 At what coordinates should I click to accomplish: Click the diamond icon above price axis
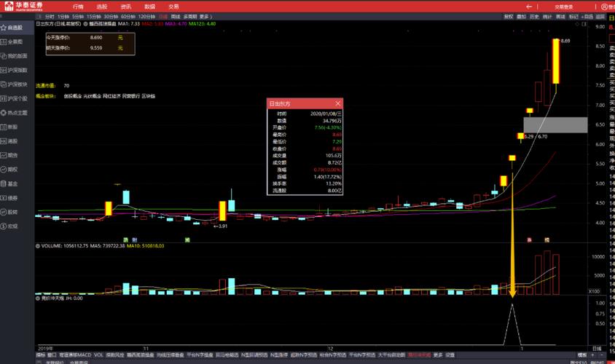point(577,24)
